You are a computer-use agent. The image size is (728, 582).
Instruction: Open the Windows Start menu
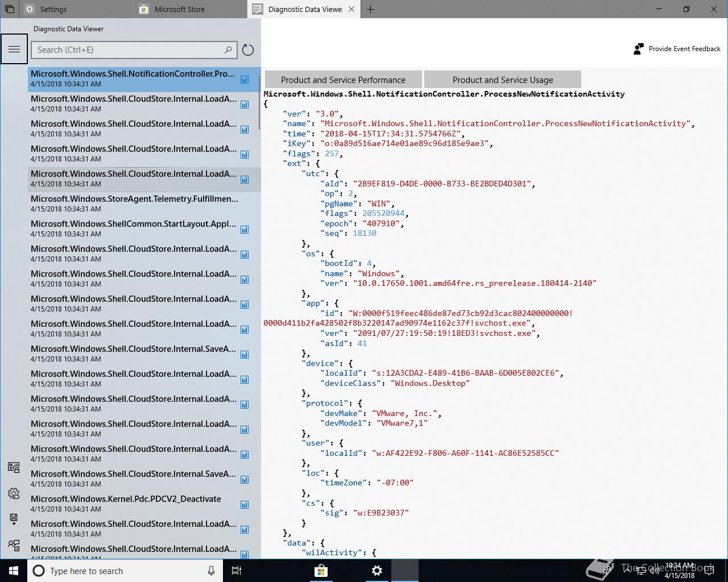(x=14, y=571)
